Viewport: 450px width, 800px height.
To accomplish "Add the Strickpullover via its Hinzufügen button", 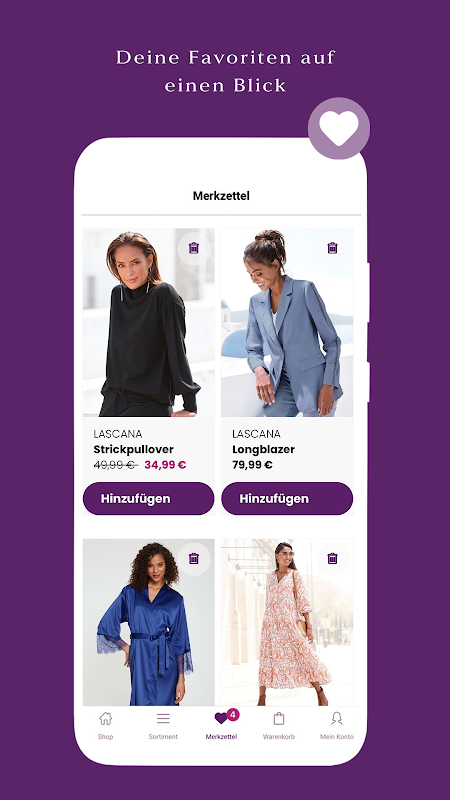I will pos(148,498).
